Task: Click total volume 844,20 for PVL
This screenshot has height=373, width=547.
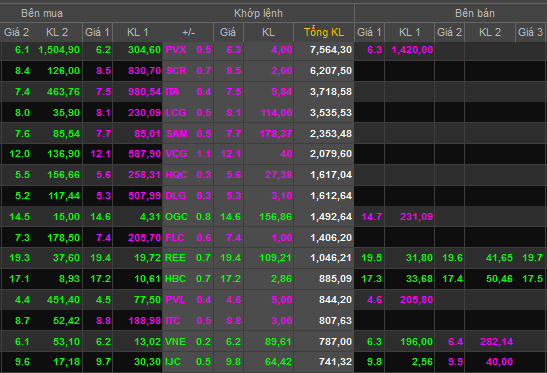Action: click(335, 300)
